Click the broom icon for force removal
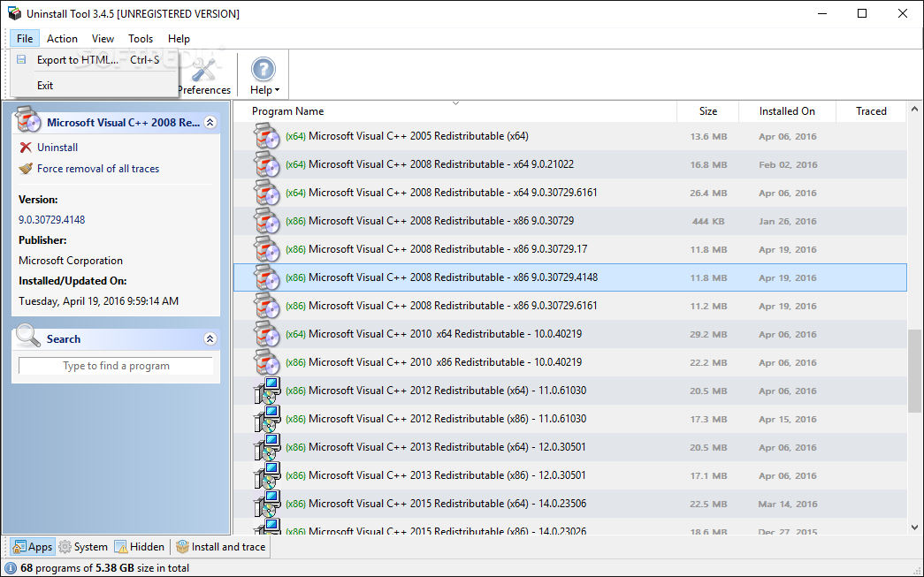The image size is (924, 577). 26,169
